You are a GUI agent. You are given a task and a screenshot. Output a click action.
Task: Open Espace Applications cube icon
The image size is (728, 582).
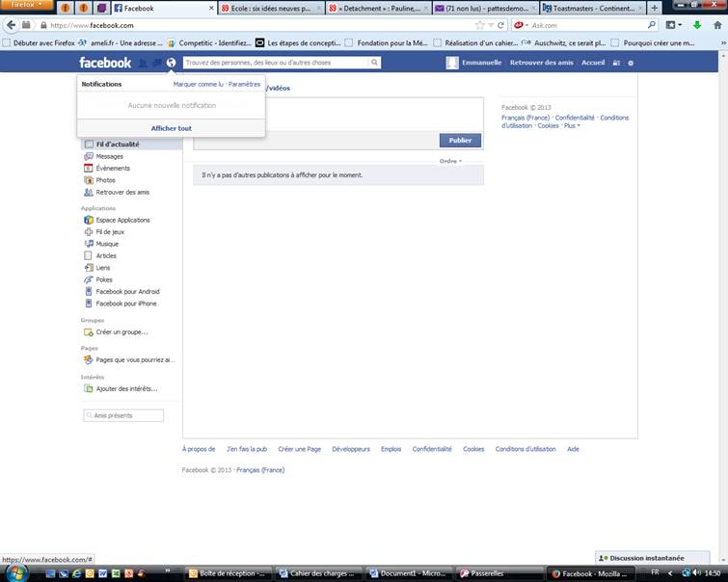pos(88,220)
